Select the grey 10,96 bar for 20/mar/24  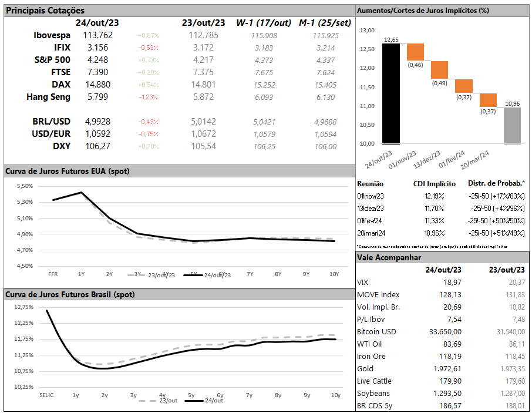(x=512, y=125)
